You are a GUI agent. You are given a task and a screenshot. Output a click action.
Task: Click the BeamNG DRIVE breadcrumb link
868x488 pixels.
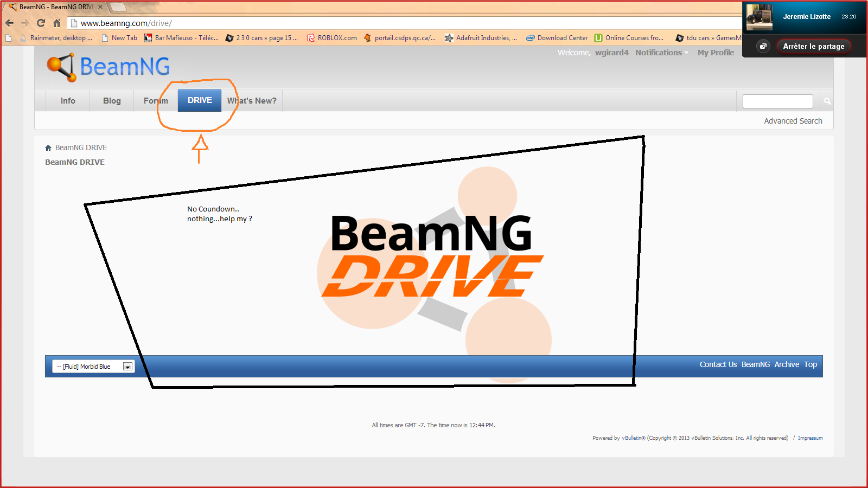tap(81, 147)
